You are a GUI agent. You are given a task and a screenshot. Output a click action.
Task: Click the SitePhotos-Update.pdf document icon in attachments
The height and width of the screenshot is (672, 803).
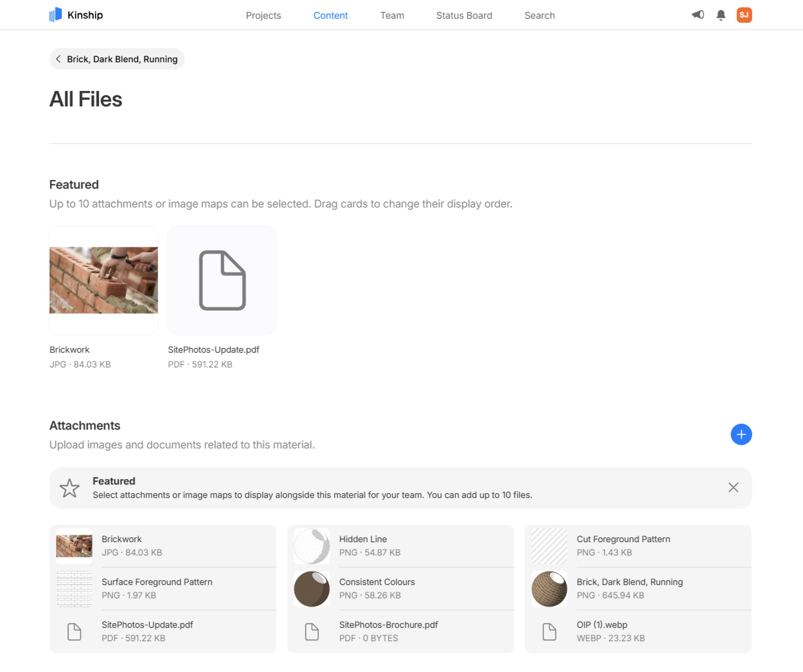click(74, 632)
